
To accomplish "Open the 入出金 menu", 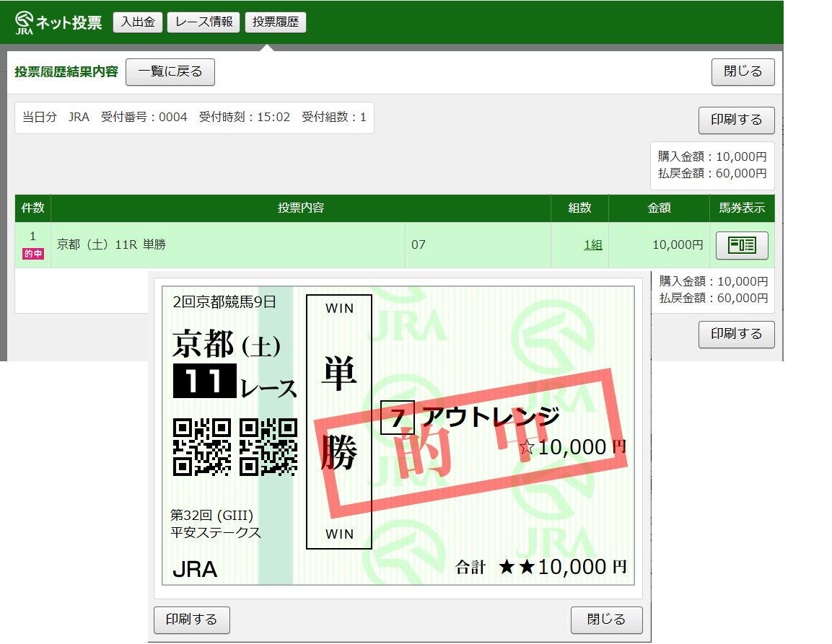I will [138, 22].
